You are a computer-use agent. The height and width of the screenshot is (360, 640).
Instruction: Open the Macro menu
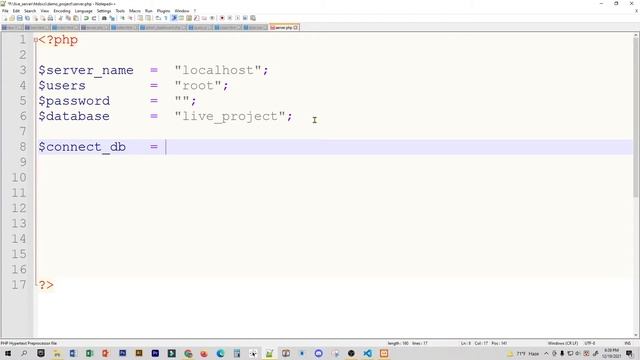point(135,11)
